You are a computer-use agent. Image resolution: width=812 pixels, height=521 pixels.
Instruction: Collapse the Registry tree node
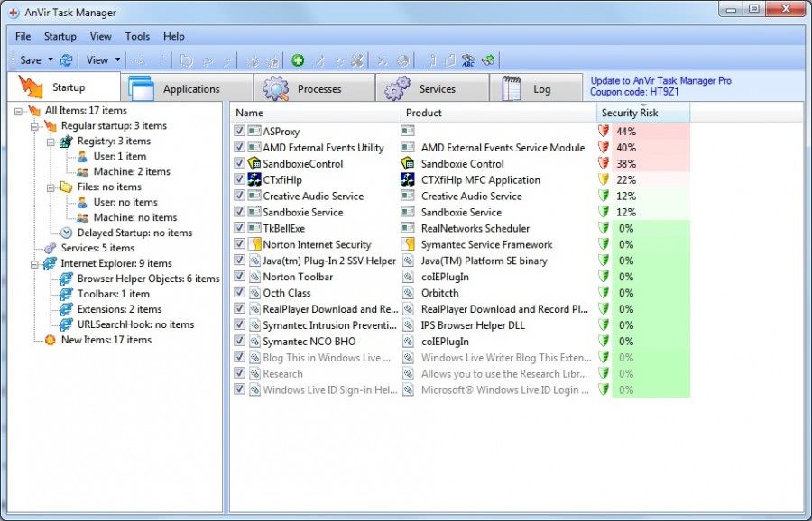pos(51,142)
